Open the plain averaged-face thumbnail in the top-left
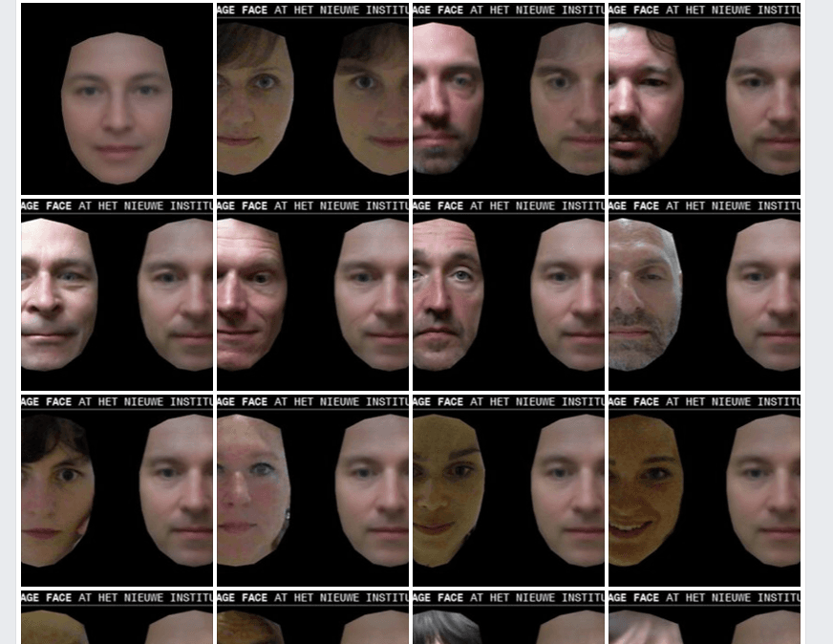The height and width of the screenshot is (644, 833). (115, 96)
